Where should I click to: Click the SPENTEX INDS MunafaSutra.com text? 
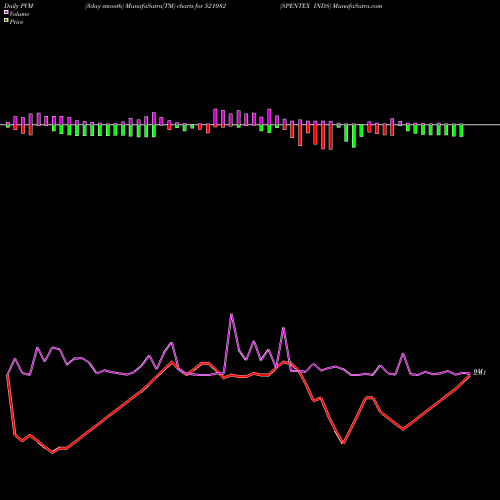(331, 6)
